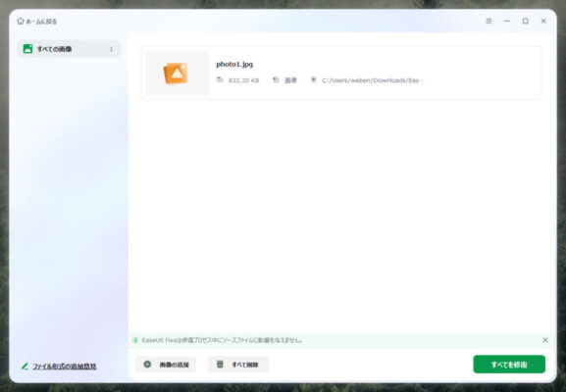Dismiss the EaseUS Fixo notice bar

coord(545,340)
